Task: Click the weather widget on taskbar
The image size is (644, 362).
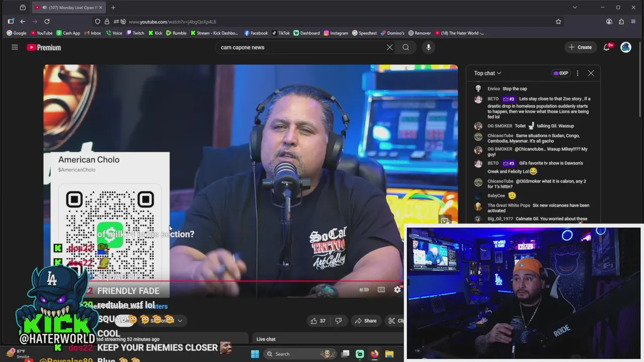Action: pyautogui.click(x=19, y=354)
